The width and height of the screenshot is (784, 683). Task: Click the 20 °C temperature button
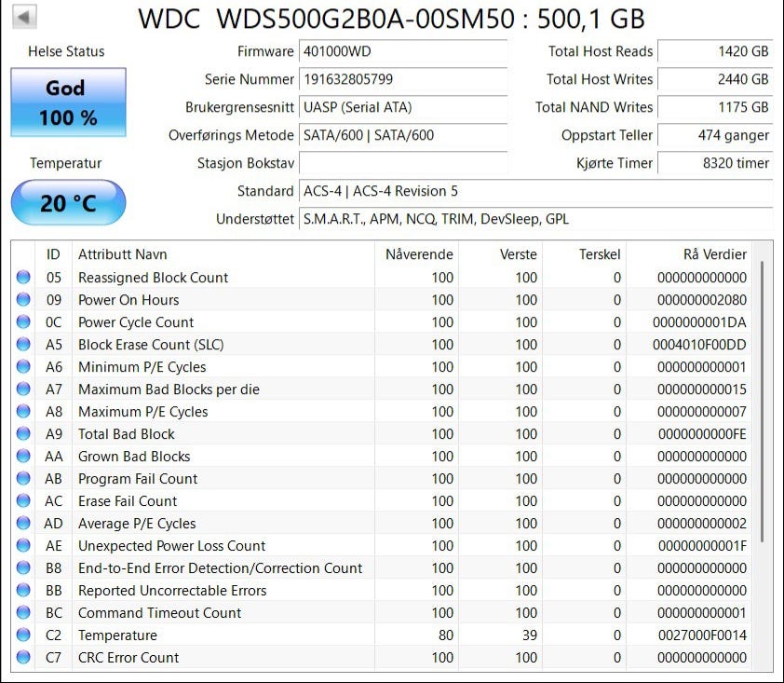point(68,202)
